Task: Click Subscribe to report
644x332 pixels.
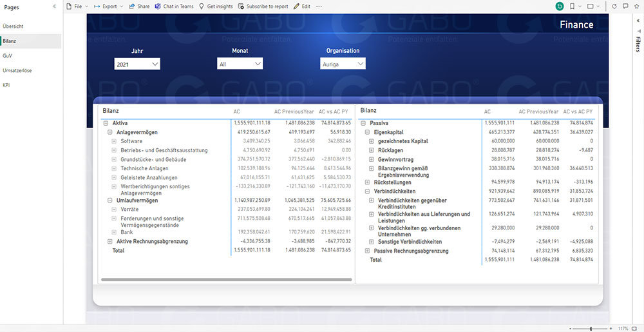Action: click(263, 6)
